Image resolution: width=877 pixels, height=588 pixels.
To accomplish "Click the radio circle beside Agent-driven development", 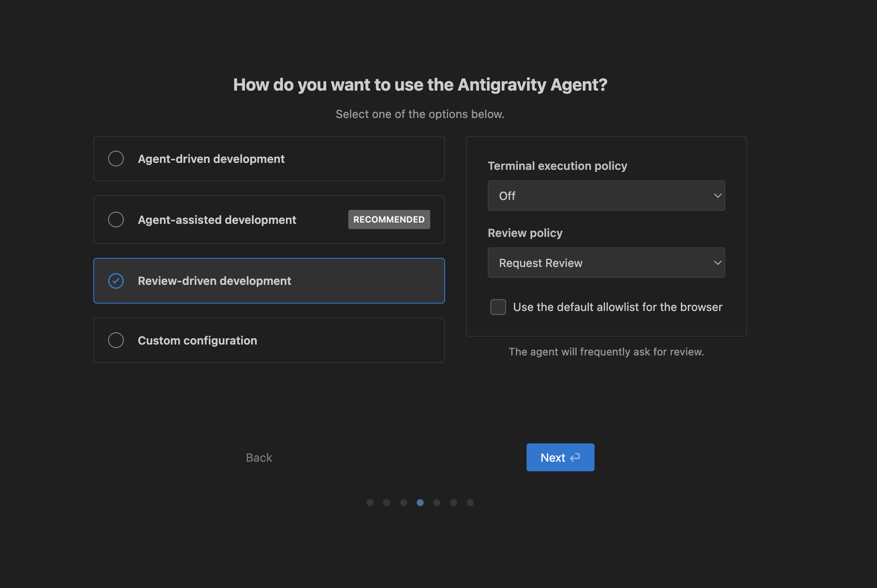I will coord(116,159).
